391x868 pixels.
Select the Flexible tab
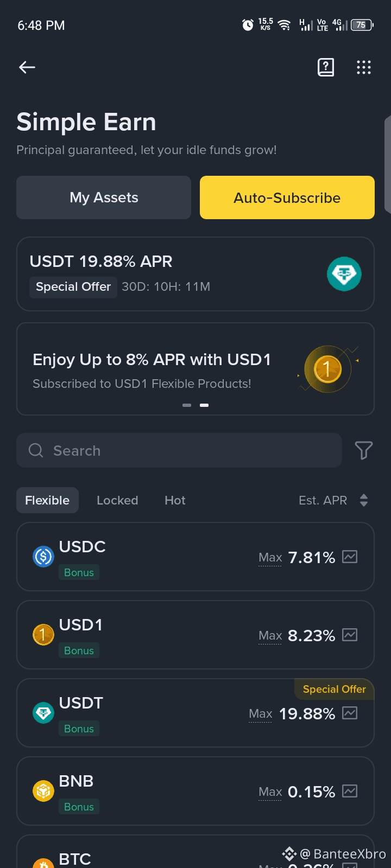coord(47,500)
